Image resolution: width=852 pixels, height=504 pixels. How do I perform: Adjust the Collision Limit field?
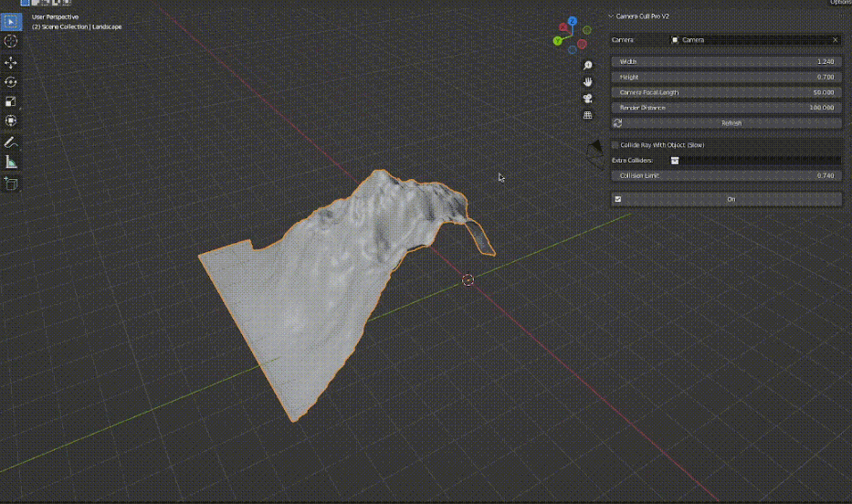[727, 176]
